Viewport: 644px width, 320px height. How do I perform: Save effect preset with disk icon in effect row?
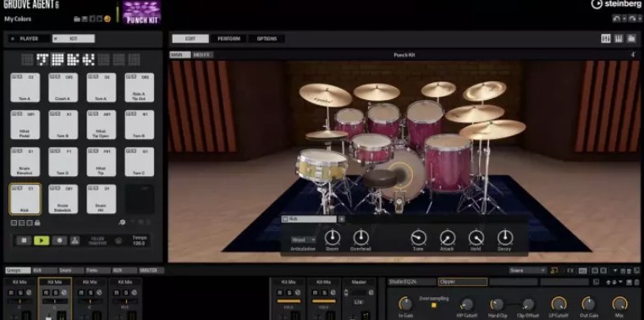(630, 282)
